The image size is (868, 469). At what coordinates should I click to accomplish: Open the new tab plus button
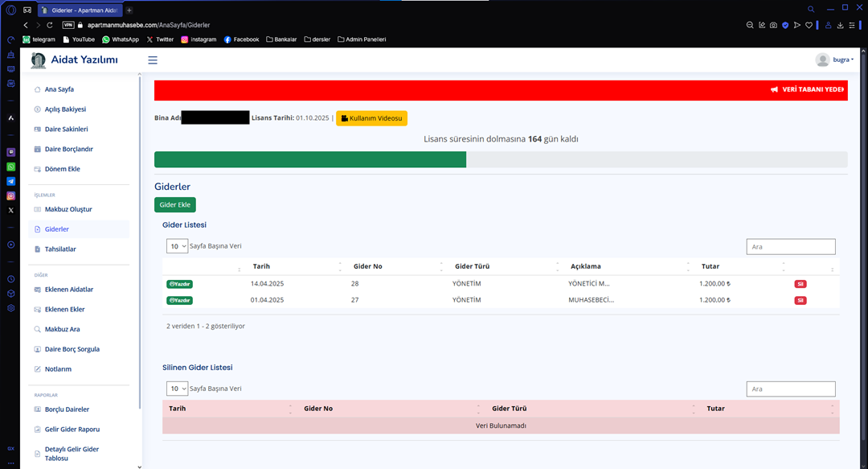tap(129, 10)
